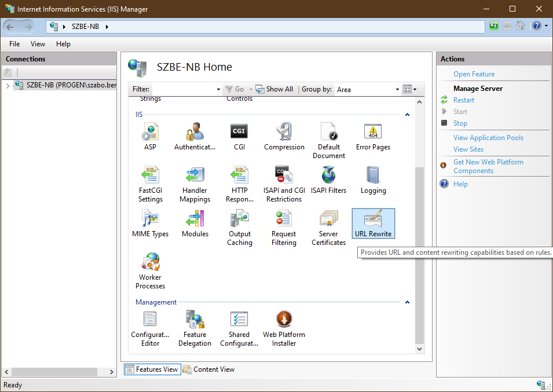Open MIME Types feature
This screenshot has width=553, height=392.
pyautogui.click(x=150, y=224)
